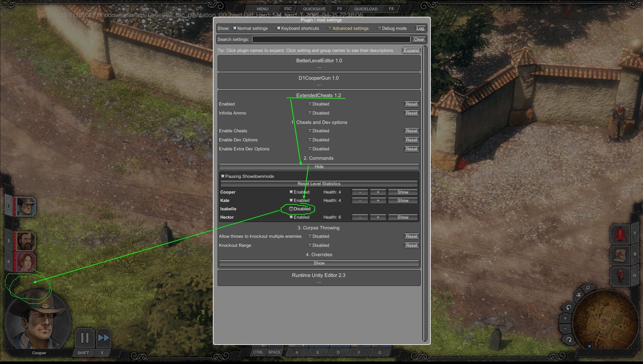The width and height of the screenshot is (643, 364).
Task: Click the red enemy highlight figure icon
Action: [620, 276]
